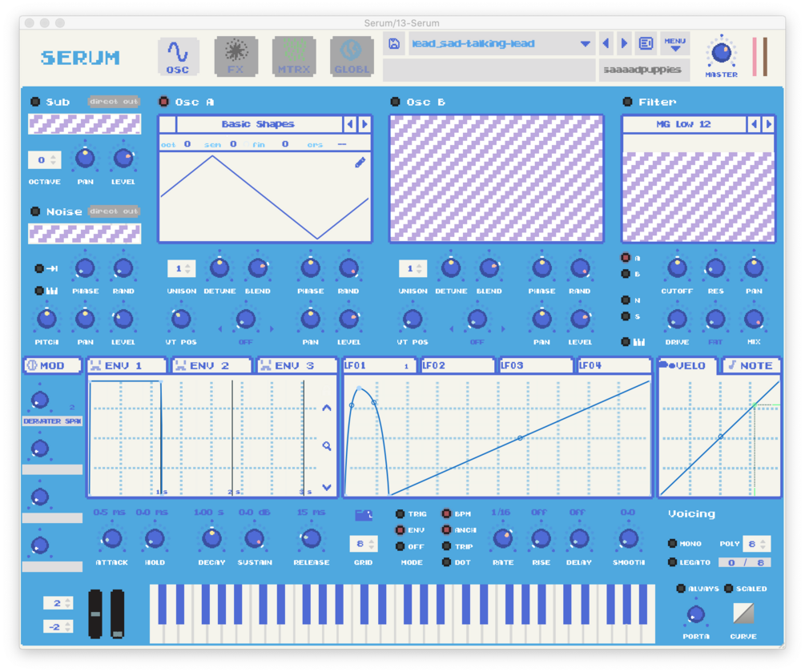Toggle Sub direct out button
The width and height of the screenshot is (805, 672).
click(x=114, y=102)
